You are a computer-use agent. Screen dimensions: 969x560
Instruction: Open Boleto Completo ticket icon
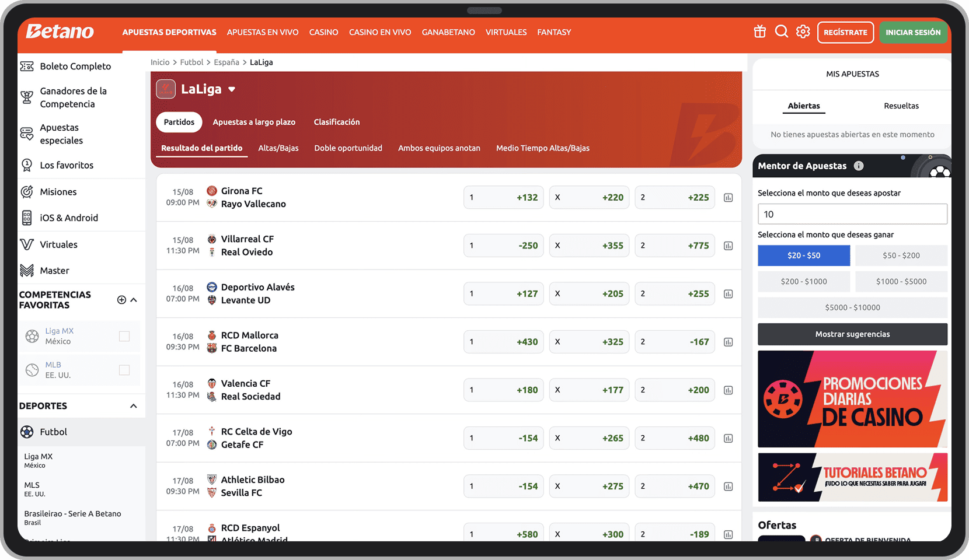[x=27, y=66]
